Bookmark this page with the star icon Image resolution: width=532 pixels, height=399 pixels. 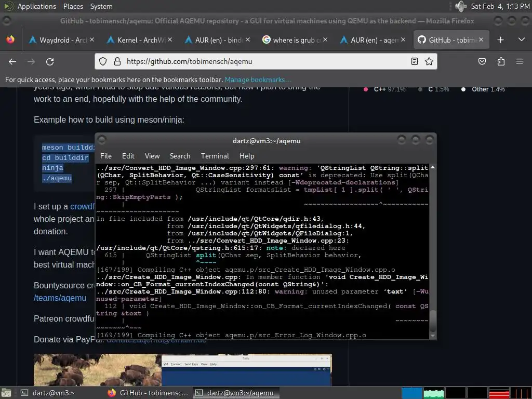point(429,61)
